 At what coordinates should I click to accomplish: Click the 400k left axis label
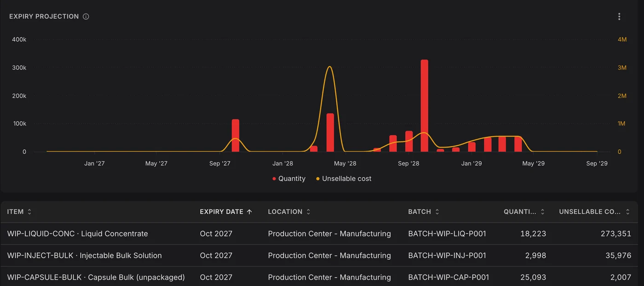[19, 40]
